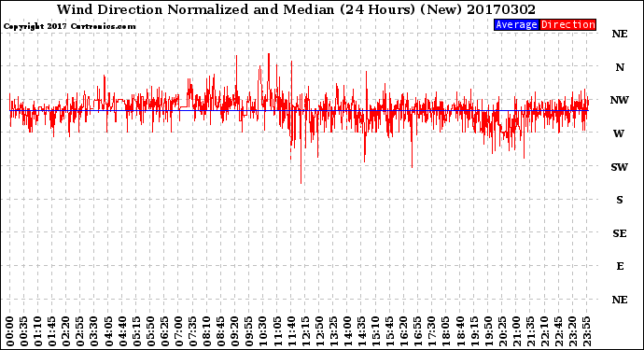Click the E direction axis label
Viewport: 644px width, 350px height.
620,266
